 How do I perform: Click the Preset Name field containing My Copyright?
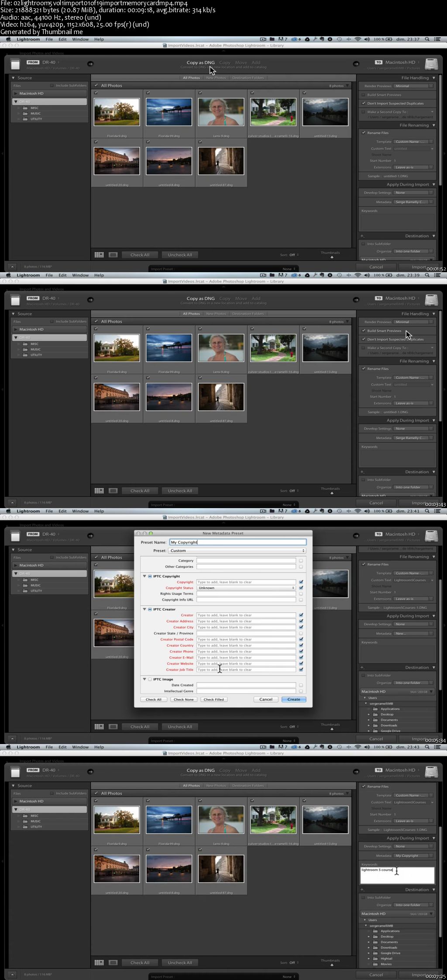[238, 542]
